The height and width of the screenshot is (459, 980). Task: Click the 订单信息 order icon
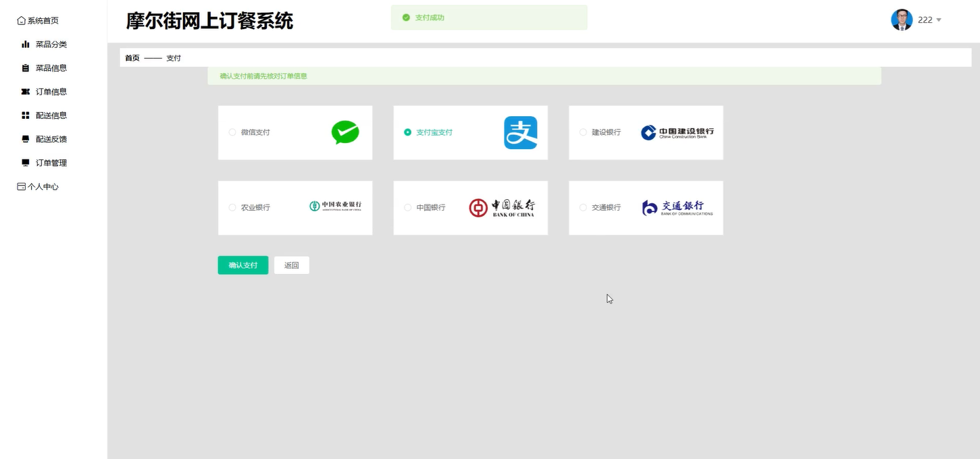click(24, 91)
